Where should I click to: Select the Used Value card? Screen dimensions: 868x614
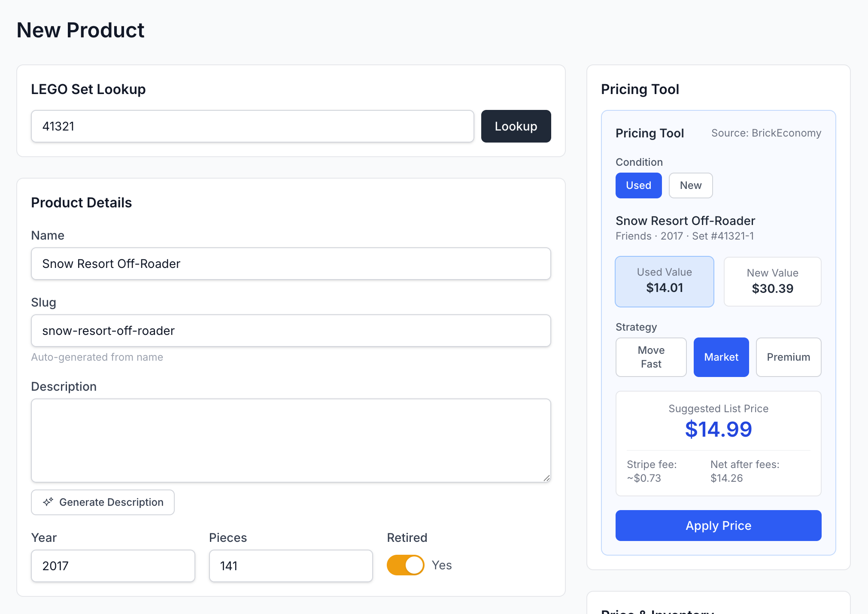[664, 282]
